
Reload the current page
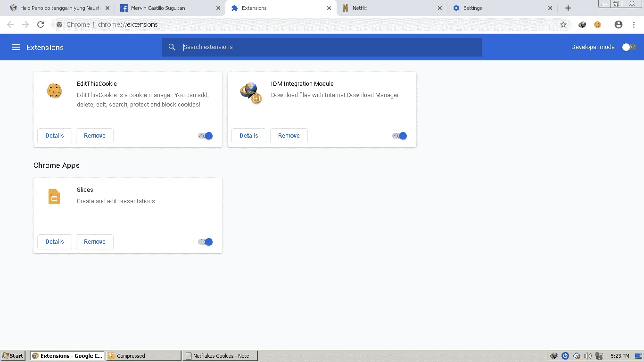41,25
